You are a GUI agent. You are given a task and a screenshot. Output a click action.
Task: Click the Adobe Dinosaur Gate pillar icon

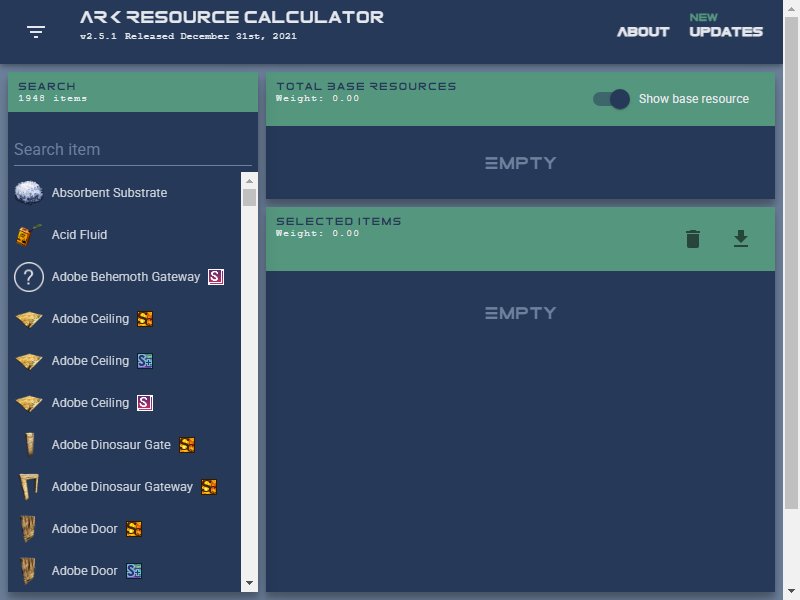(30, 444)
